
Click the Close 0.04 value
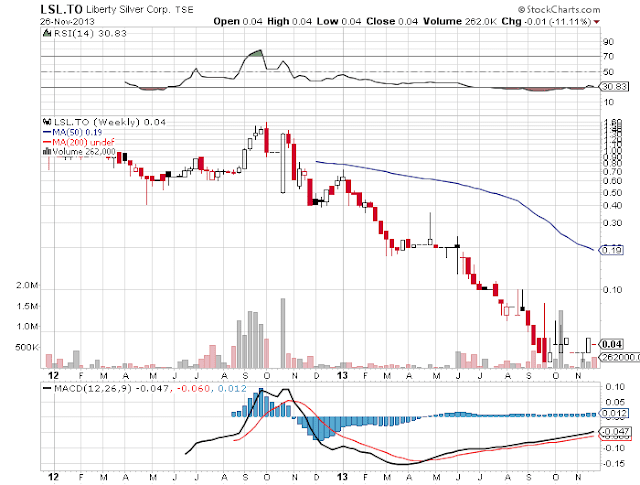pos(392,21)
